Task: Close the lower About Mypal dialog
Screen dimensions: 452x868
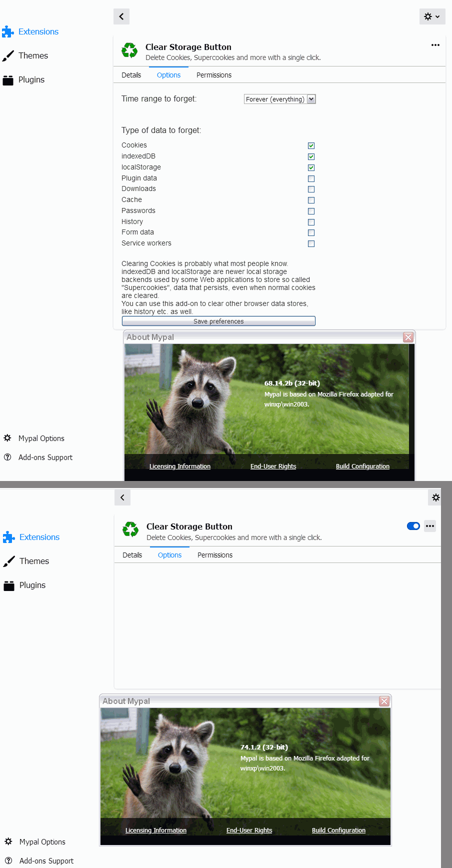Action: pos(384,701)
